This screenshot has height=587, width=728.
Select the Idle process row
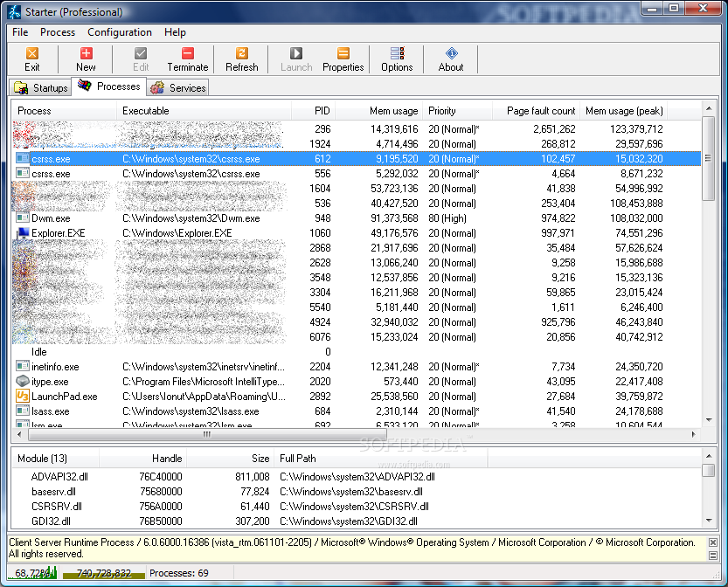pos(356,352)
